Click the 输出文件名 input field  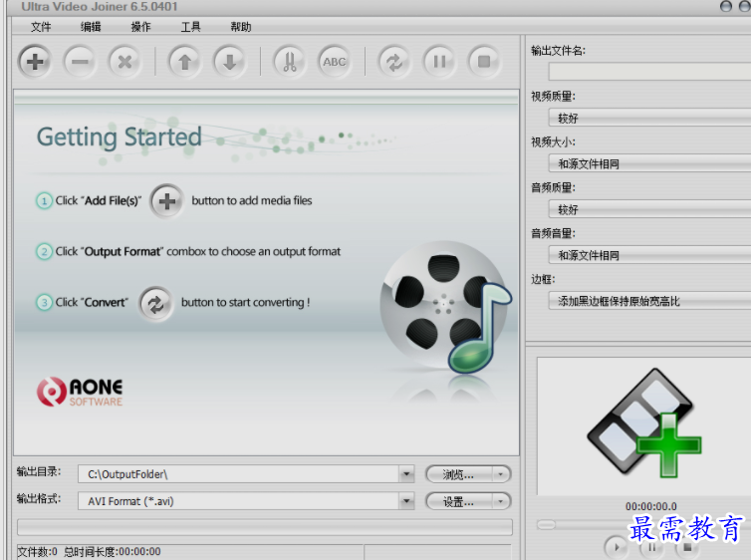click(649, 72)
